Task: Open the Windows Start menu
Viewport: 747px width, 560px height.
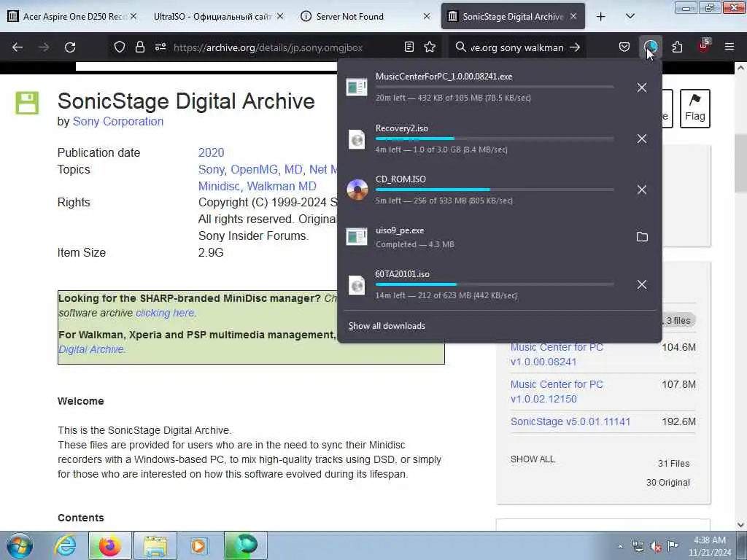Action: (20, 545)
